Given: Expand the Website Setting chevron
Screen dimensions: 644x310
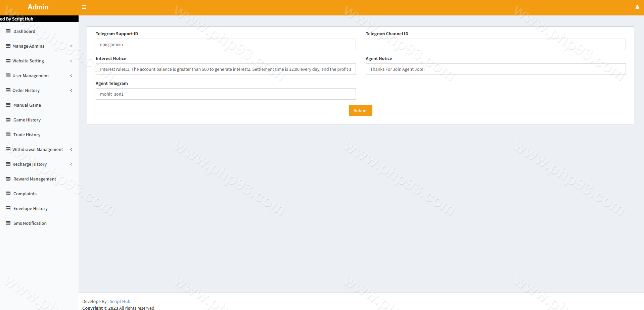Looking at the screenshot, I should [x=71, y=61].
